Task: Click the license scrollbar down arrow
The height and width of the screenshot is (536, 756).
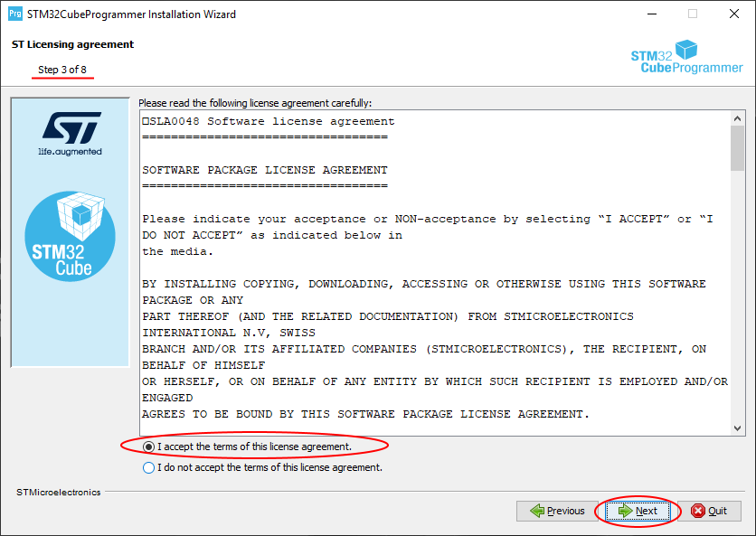Action: [x=737, y=428]
